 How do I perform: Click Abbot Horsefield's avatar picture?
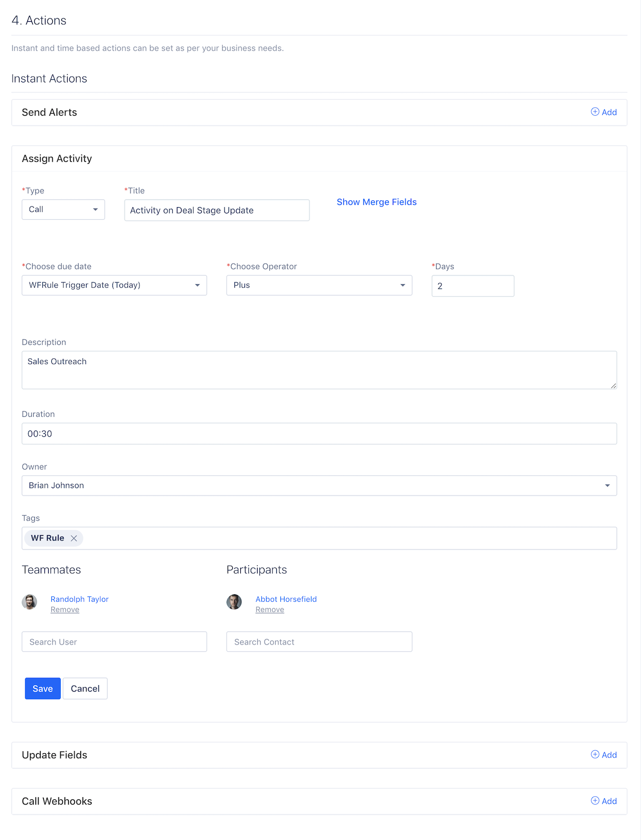(234, 602)
